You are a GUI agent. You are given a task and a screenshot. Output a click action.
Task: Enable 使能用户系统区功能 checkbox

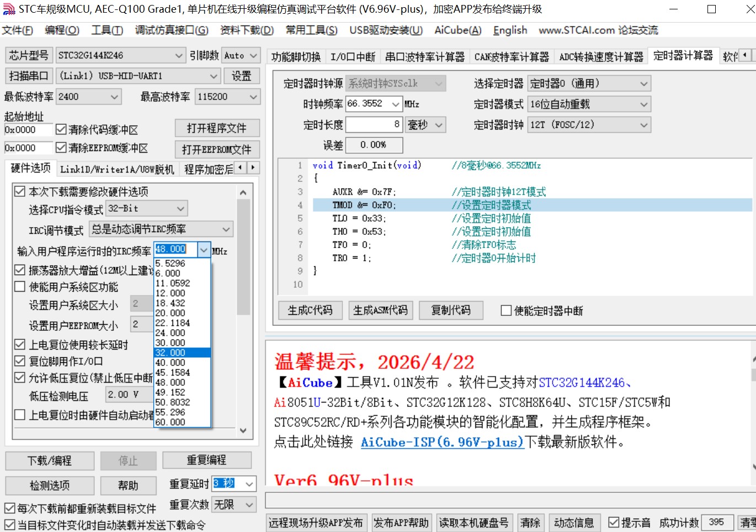pyautogui.click(x=20, y=287)
